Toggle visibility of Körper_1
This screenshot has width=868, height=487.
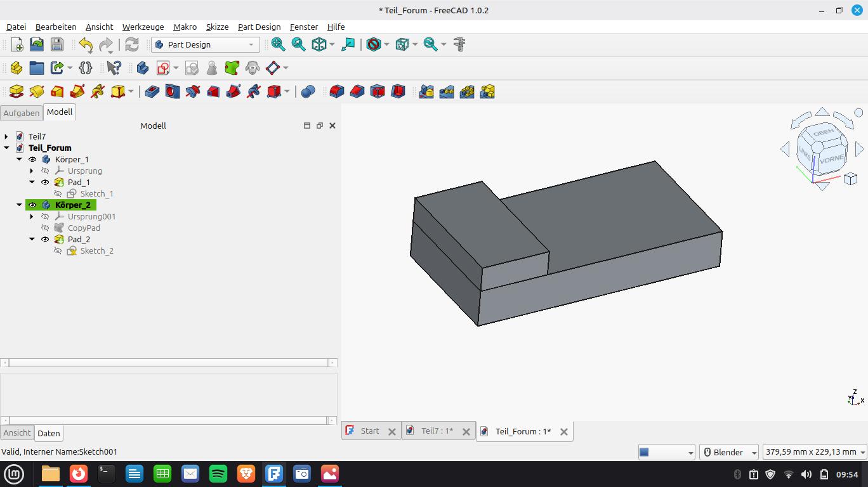coord(32,159)
